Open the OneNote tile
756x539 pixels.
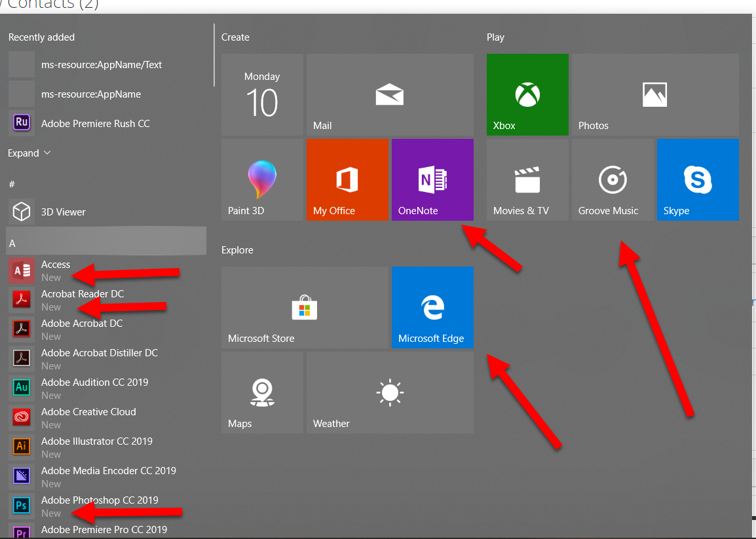(432, 180)
